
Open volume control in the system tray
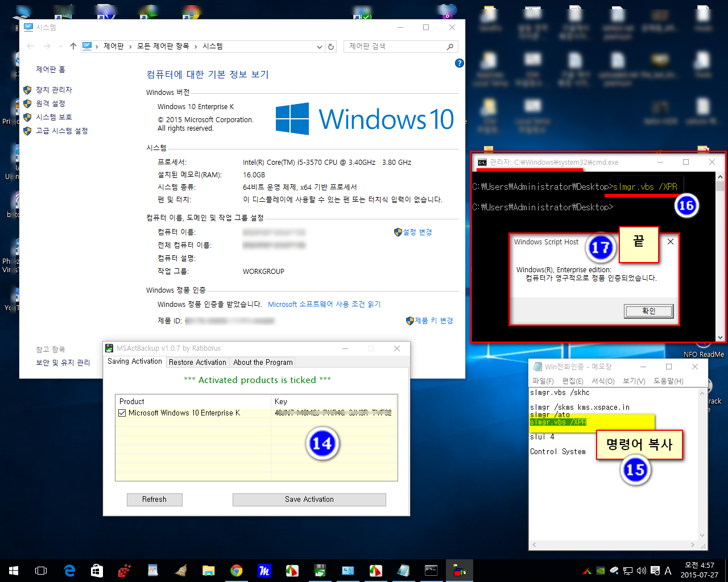(642, 571)
